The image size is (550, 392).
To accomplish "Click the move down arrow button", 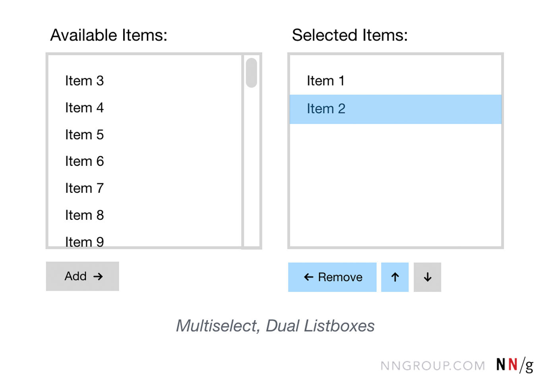I will [x=427, y=277].
